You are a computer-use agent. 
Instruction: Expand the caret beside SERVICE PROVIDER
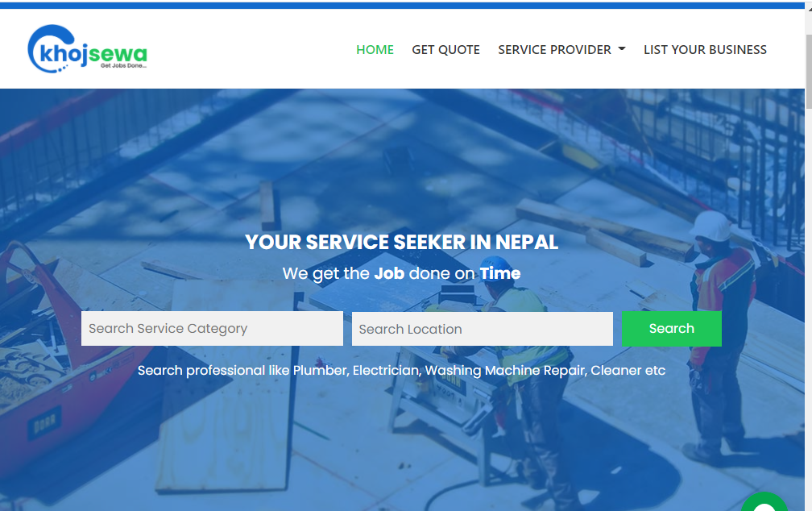[622, 48]
